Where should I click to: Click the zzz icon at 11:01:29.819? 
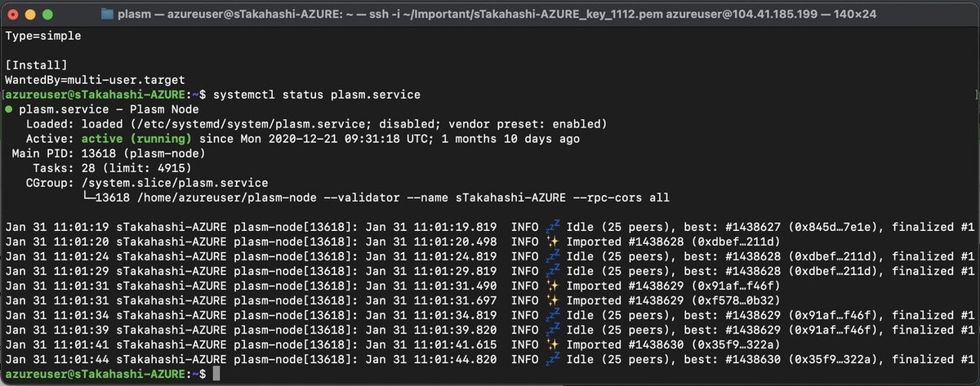(x=551, y=271)
